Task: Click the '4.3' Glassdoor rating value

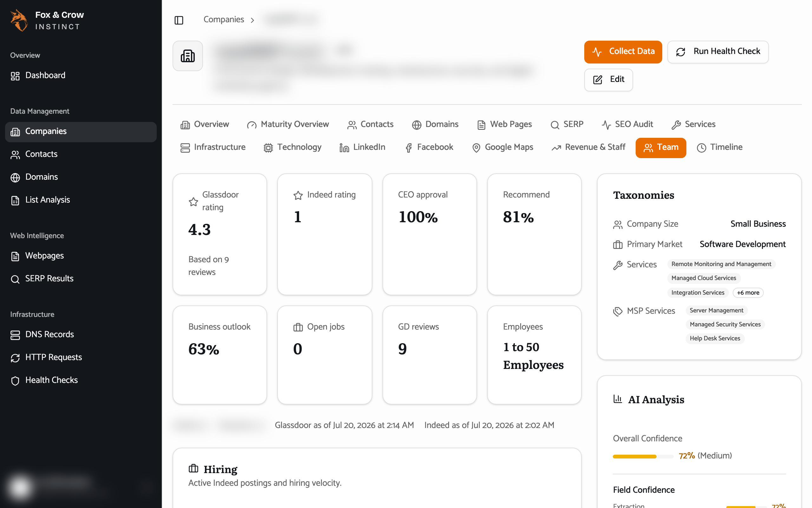Action: click(x=199, y=230)
